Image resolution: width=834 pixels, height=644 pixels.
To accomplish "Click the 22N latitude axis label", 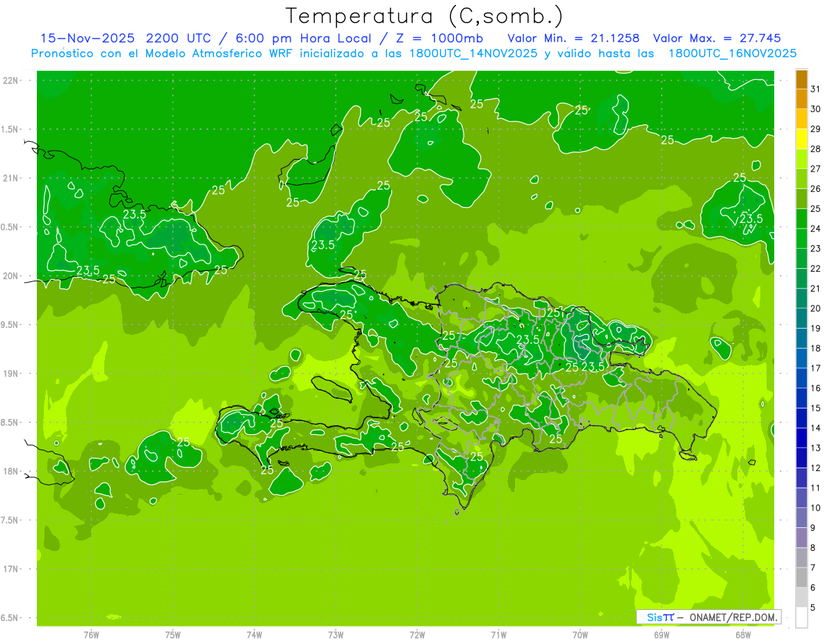I will coord(12,80).
